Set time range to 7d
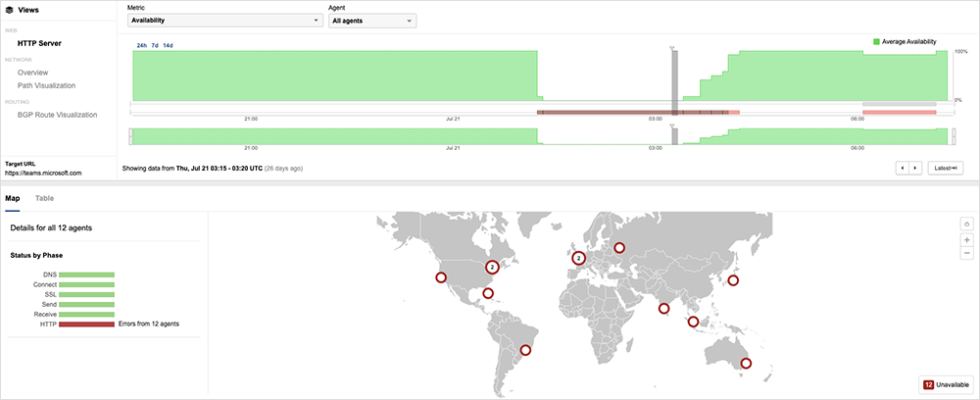 pos(156,46)
